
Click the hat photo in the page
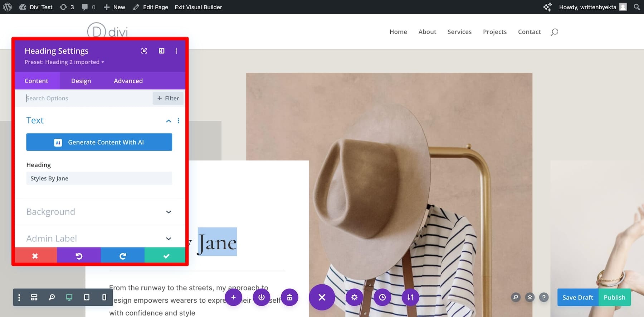(x=389, y=195)
